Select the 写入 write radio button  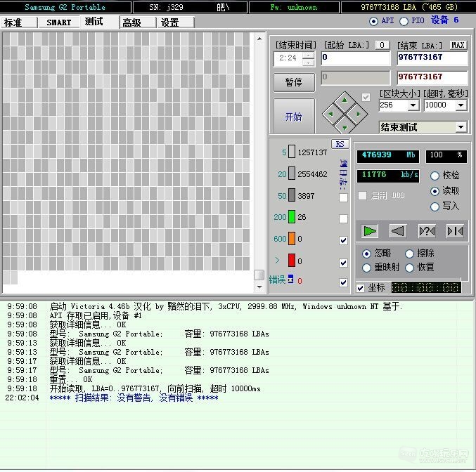point(435,206)
